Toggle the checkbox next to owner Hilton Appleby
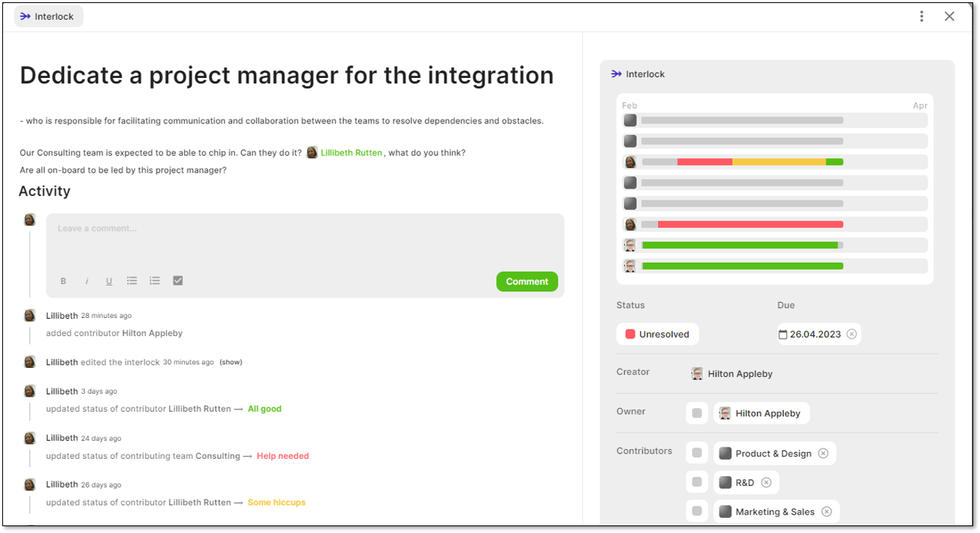 click(x=697, y=413)
